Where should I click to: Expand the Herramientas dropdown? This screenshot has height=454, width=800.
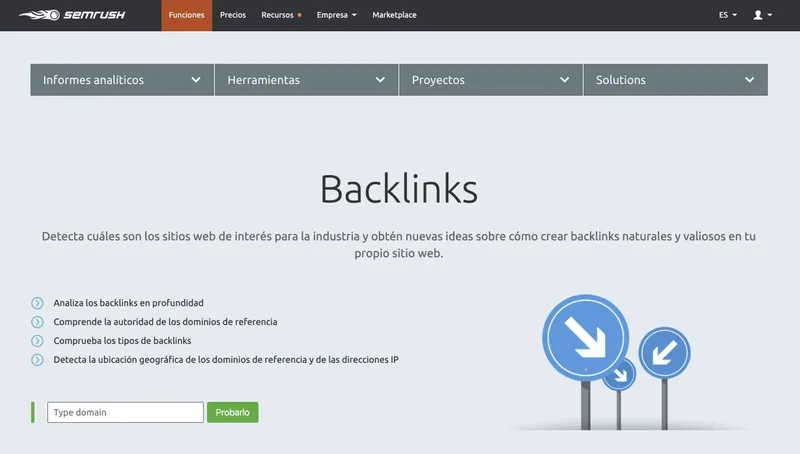(x=306, y=80)
